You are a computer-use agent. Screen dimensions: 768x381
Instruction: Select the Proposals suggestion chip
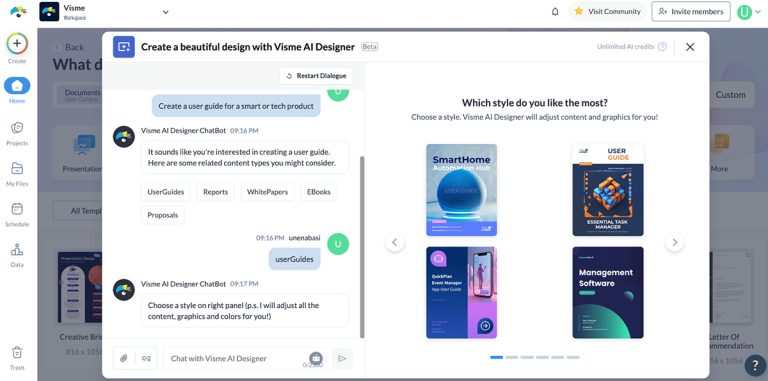pyautogui.click(x=163, y=215)
